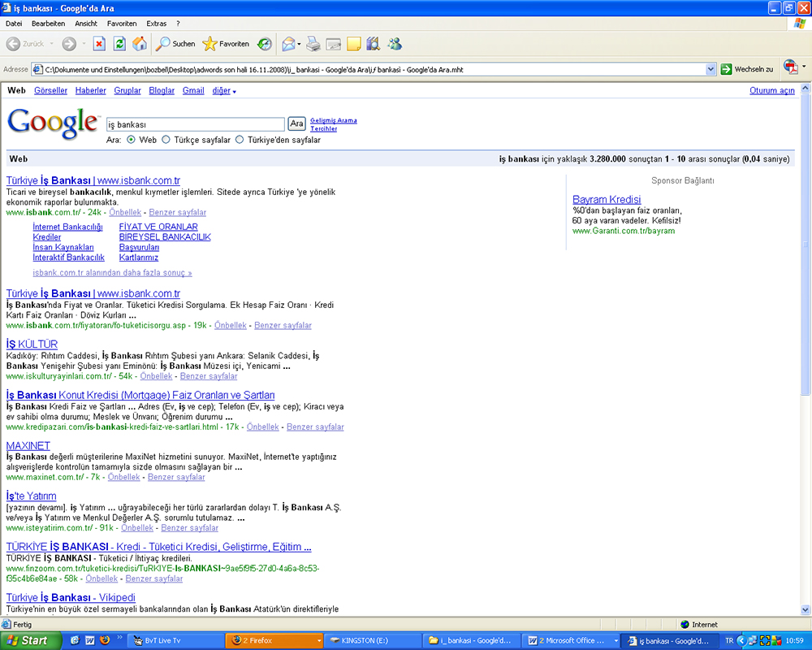Open the Forward button history dropdown
The height and width of the screenshot is (650, 812).
click(84, 44)
